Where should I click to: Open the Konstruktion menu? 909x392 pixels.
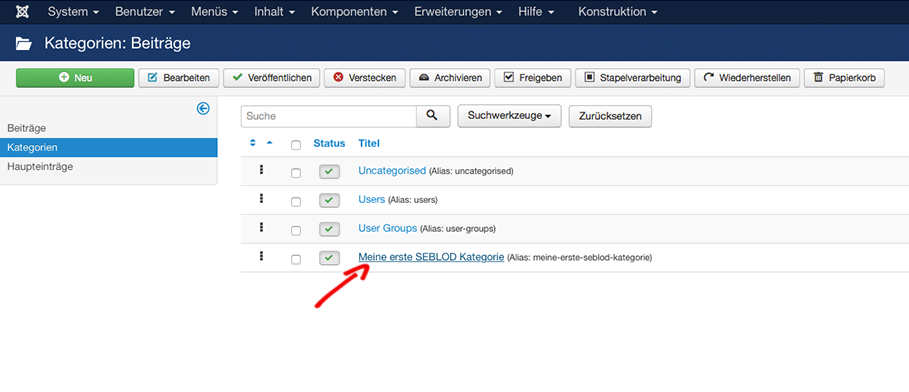pos(617,12)
